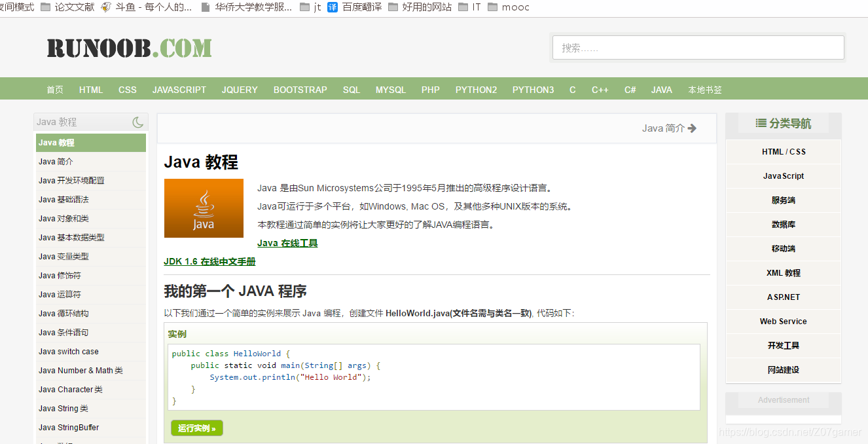Viewport: 868px width, 444px height.
Task: Open JDK 1.6 在线中文手册 link
Action: click(209, 261)
